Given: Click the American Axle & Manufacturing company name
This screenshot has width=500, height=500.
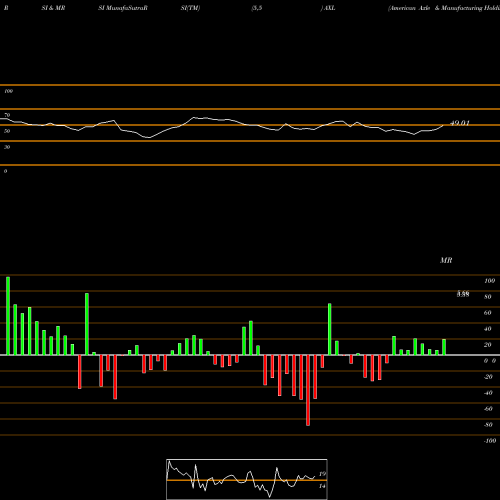Looking at the screenshot, I should point(444,8).
